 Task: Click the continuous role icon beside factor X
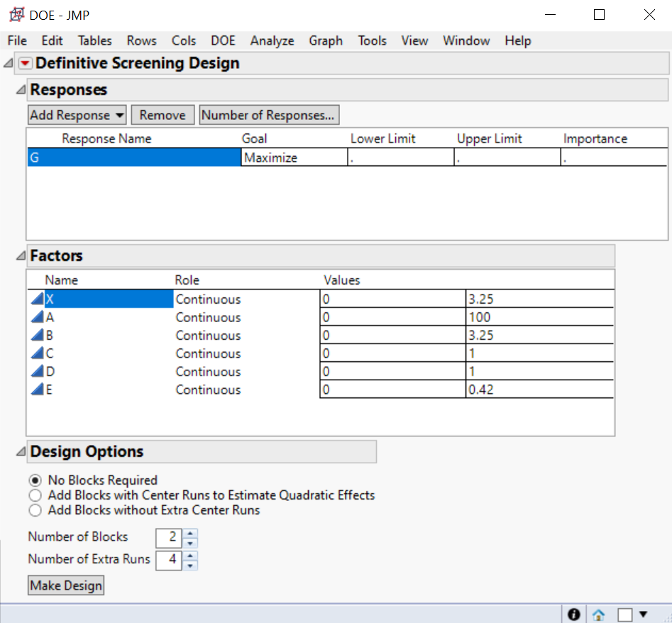pos(38,299)
